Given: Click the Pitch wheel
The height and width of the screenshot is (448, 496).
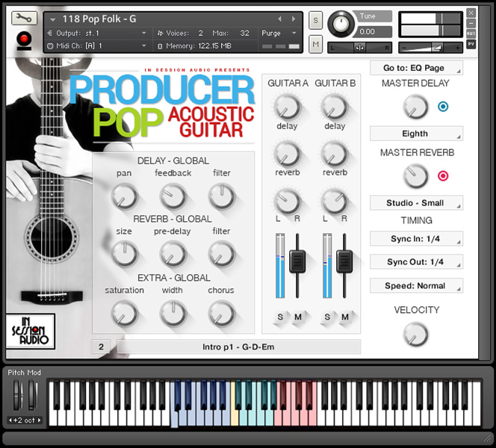Looking at the screenshot, I should click(x=17, y=395).
